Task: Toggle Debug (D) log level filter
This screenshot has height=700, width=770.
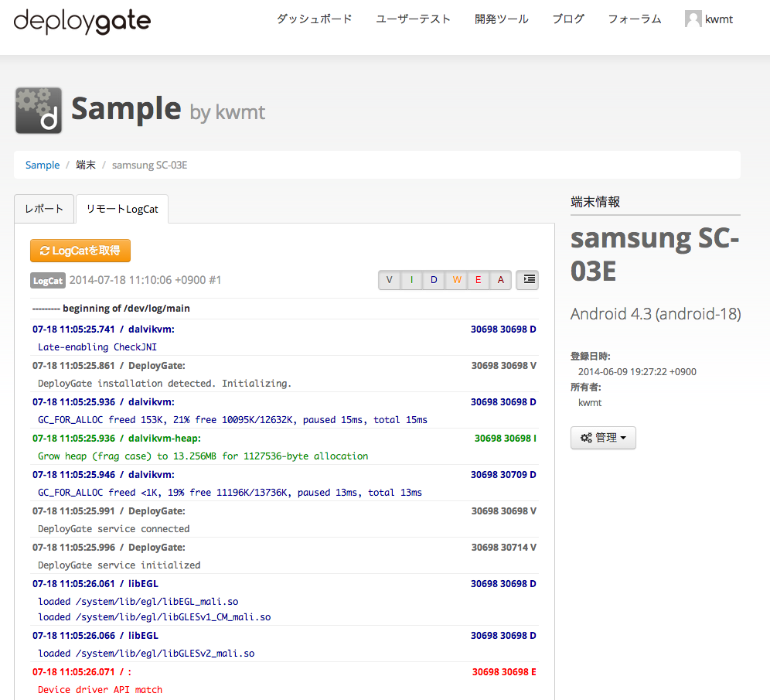Action: click(x=434, y=280)
